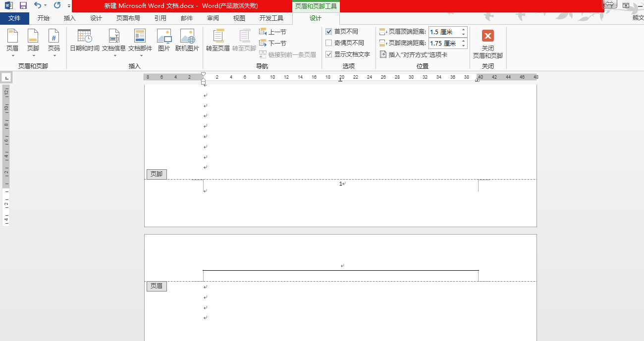Click the 页眉 header area label

pos(157,286)
